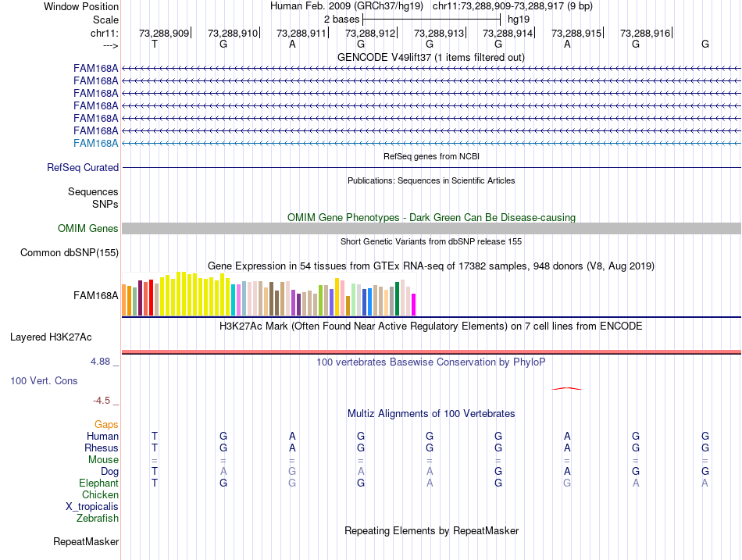Click the Rhesus alignment row label
The height and width of the screenshot is (560, 742).
(102, 448)
